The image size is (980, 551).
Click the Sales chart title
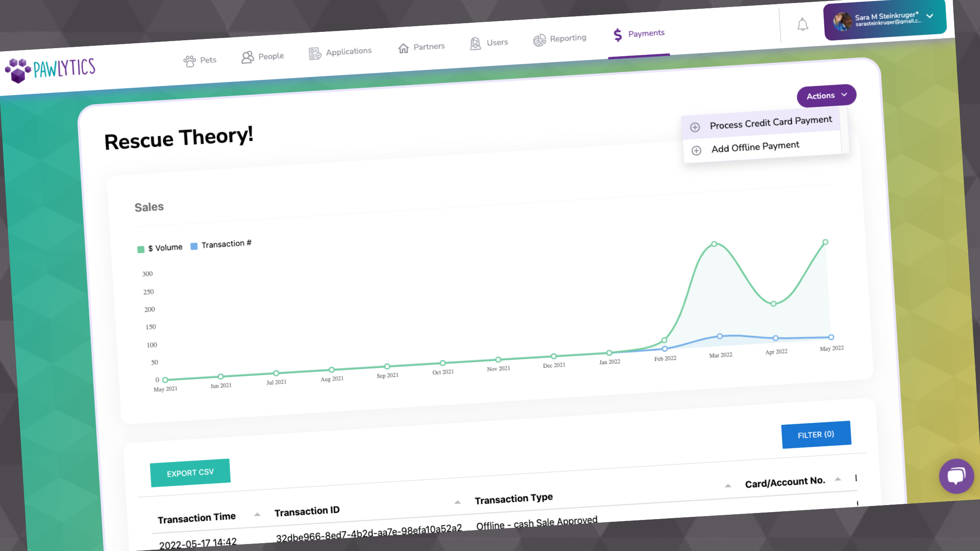(x=149, y=207)
